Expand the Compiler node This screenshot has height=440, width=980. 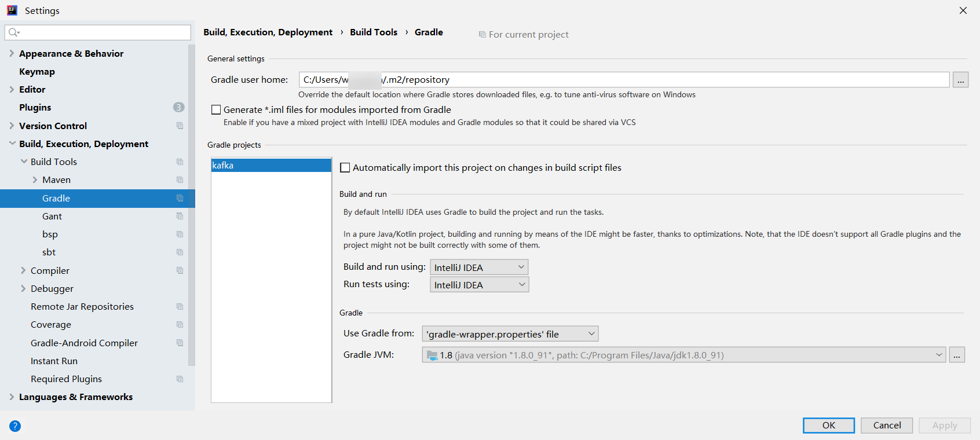[x=23, y=270]
